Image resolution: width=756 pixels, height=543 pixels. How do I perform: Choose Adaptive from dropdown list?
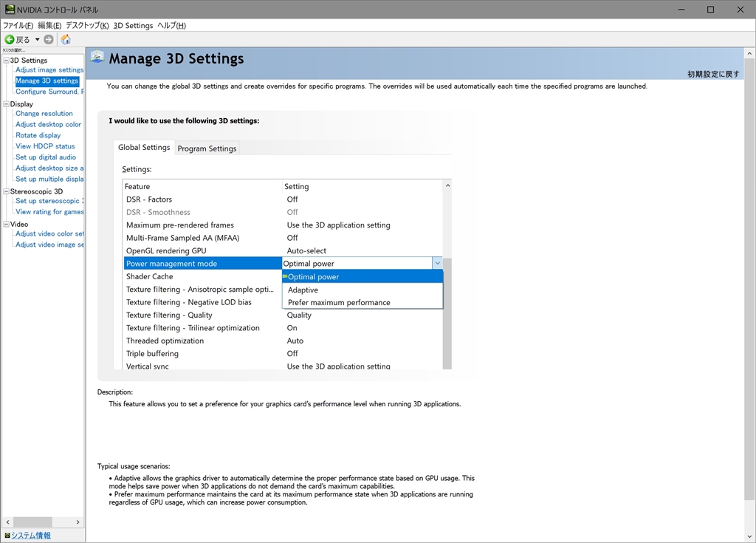362,290
